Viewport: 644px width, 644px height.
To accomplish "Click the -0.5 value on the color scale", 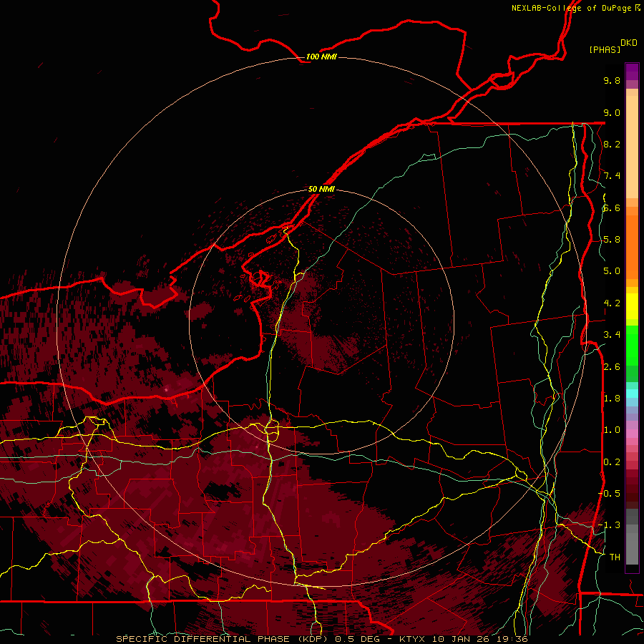I will 610,494.
